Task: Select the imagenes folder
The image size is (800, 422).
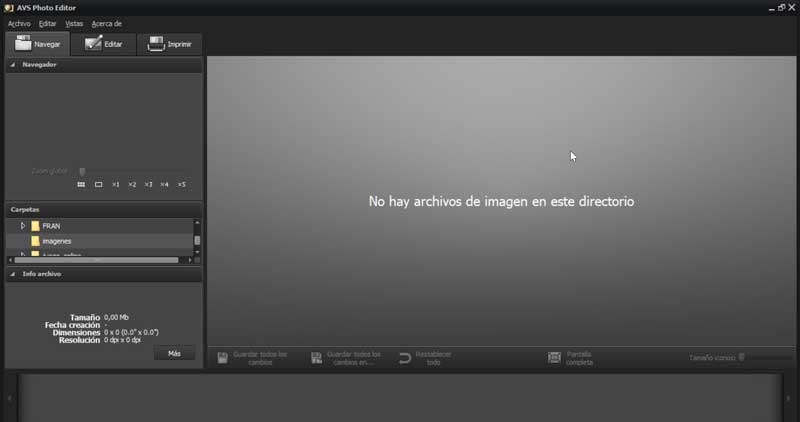Action: (x=57, y=241)
